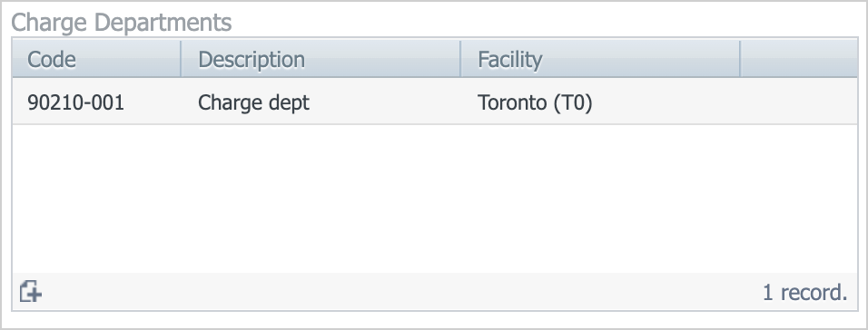The image size is (868, 330).
Task: Sort the grid by Facility column
Action: 600,59
